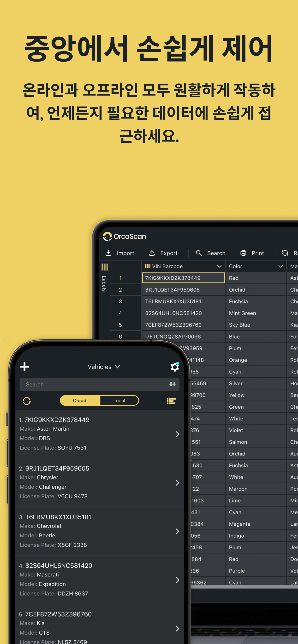298x644 pixels.
Task: Click the Silver color cell
Action: tap(256, 384)
